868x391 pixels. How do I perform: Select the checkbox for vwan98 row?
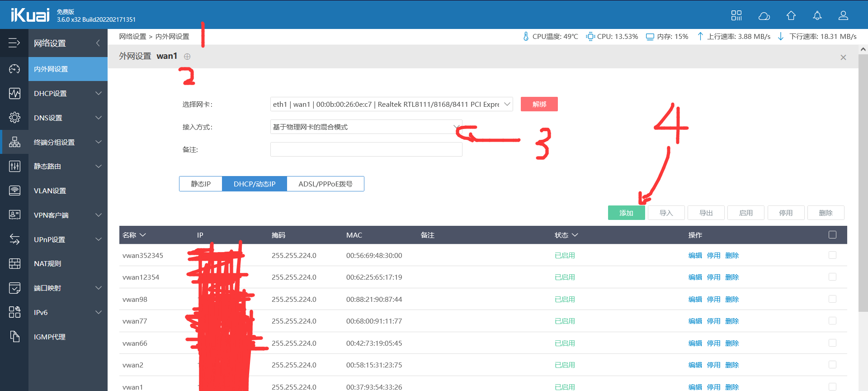832,299
